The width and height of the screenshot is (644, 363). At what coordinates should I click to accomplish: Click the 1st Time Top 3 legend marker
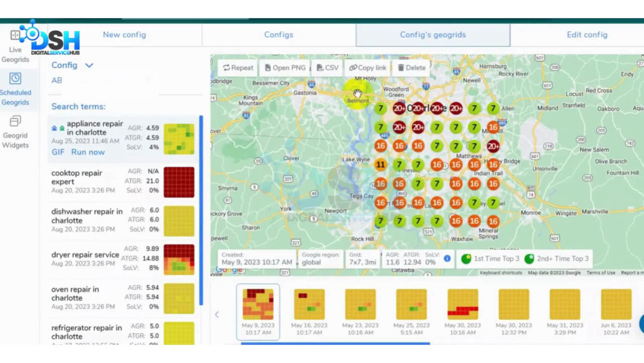(x=466, y=259)
